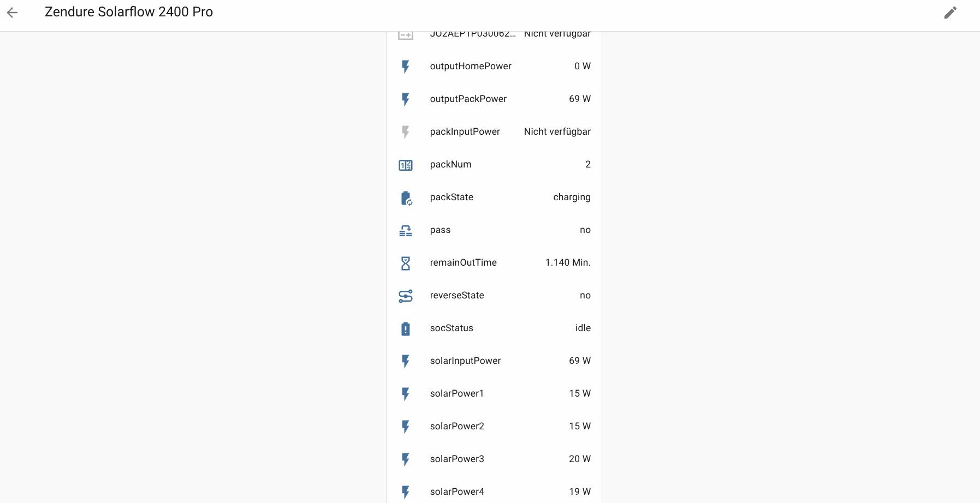Screen dimensions: 980x503
Task: Click the solarPower3 value 20 W
Action: 579,459
